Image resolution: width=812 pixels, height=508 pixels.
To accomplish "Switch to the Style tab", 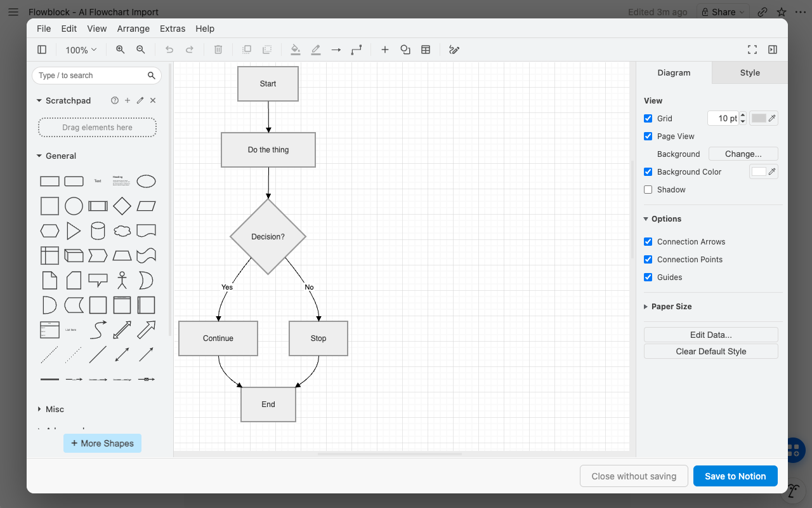I will coord(750,72).
